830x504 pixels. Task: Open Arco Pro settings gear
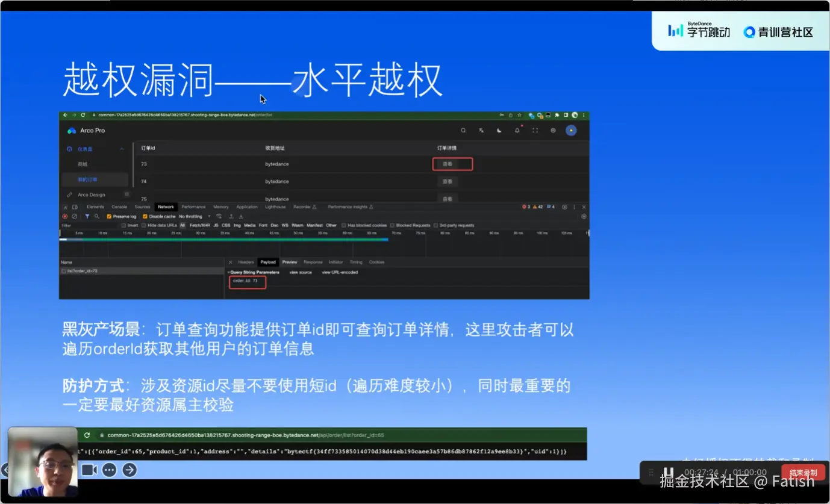pos(553,130)
